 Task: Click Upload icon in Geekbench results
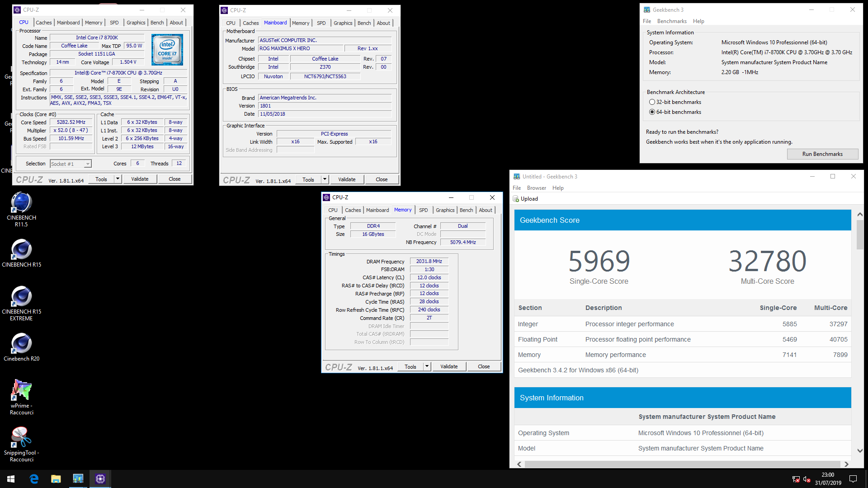coord(516,199)
